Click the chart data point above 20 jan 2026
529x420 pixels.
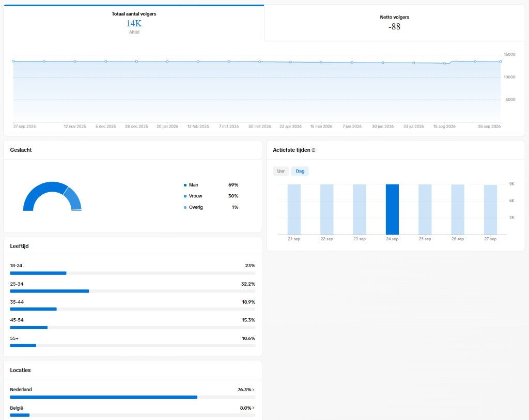(x=167, y=61)
